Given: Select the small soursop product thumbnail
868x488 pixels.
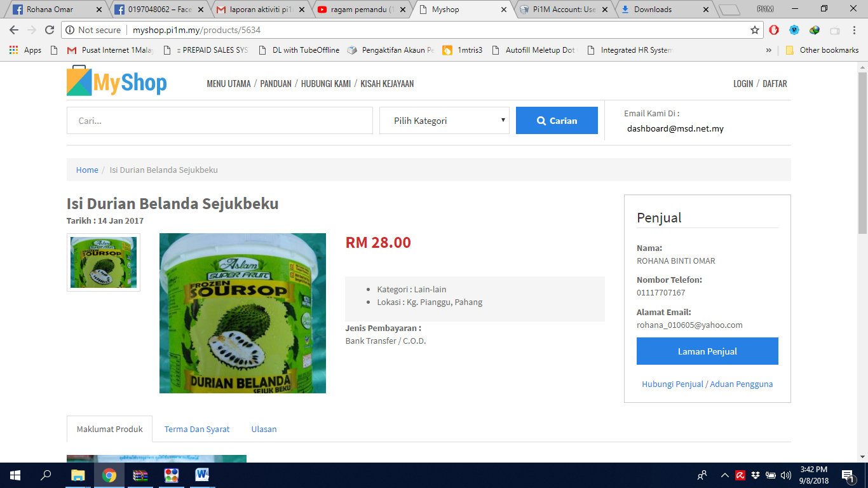Looking at the screenshot, I should pyautogui.click(x=104, y=262).
